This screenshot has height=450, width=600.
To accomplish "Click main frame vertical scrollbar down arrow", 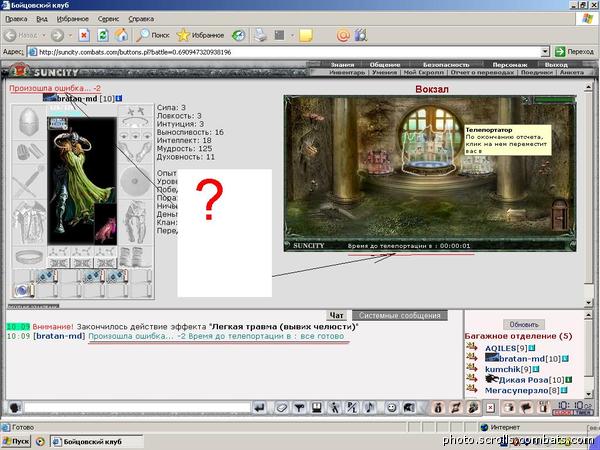I will pos(589,302).
